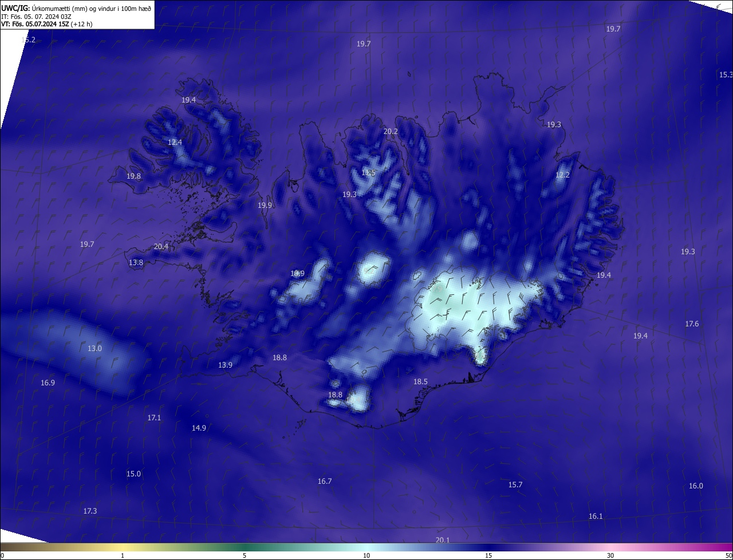Click the 15 tick label on the color scale
The image size is (733, 560).
488,555
